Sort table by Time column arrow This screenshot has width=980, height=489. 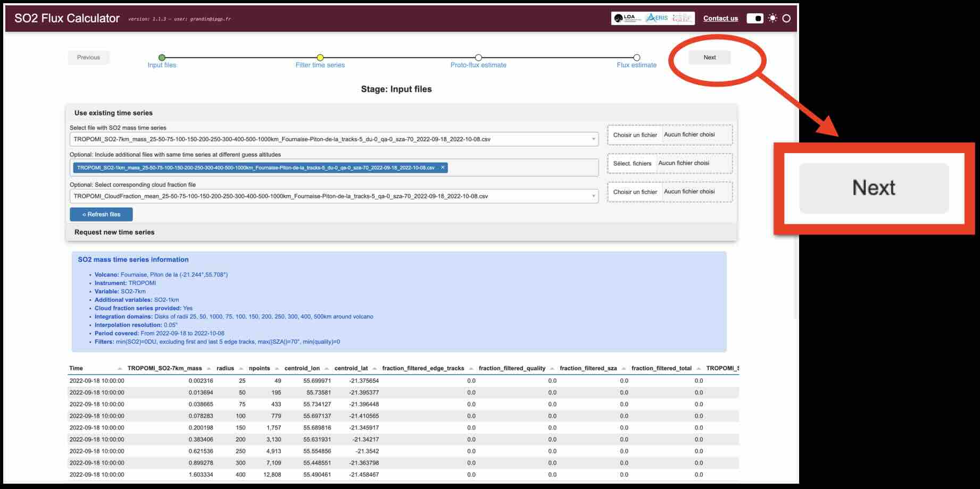click(x=120, y=368)
